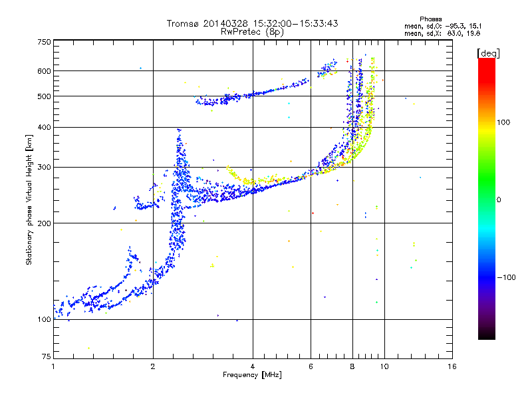
Task: Click the y-axis tick label '400'
Action: pos(44,127)
